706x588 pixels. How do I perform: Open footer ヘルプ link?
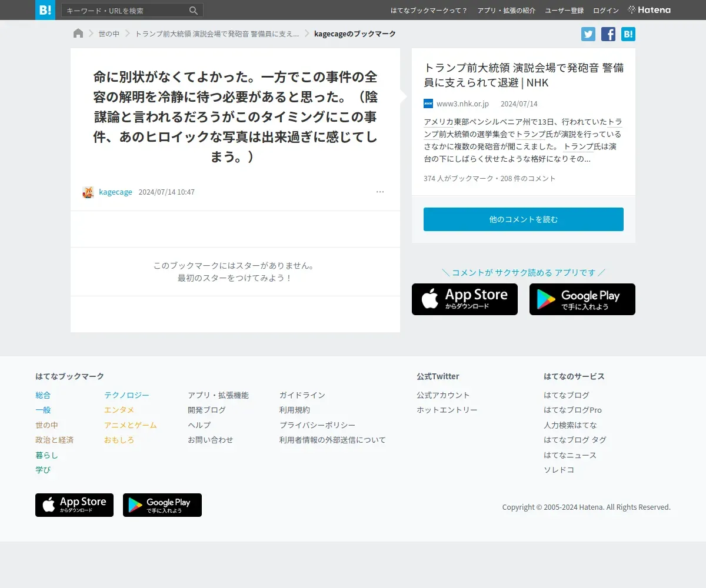(x=199, y=425)
